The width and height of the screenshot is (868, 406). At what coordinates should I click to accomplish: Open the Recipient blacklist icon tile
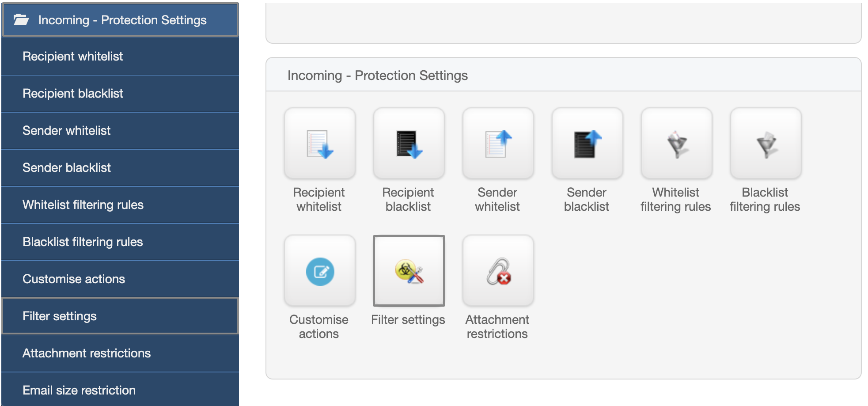(x=409, y=144)
